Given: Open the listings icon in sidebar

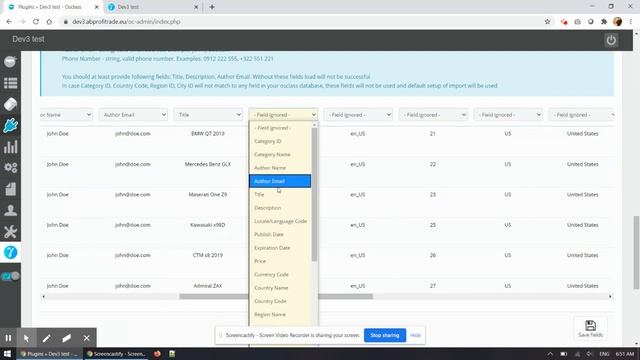Looking at the screenshot, I should tap(10, 83).
